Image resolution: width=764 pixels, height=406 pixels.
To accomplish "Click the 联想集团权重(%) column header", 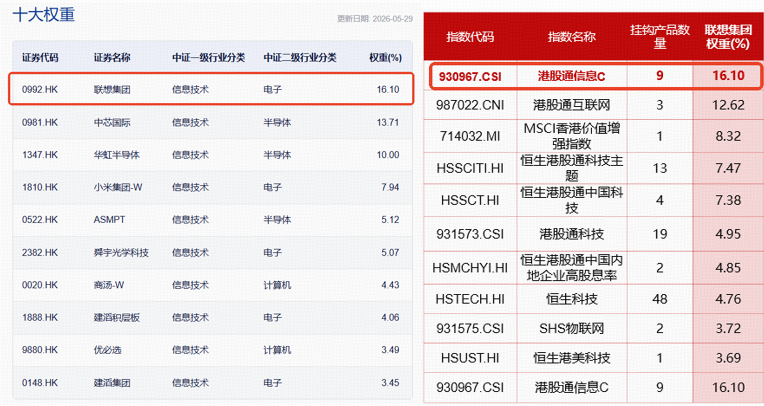I will coord(728,37).
